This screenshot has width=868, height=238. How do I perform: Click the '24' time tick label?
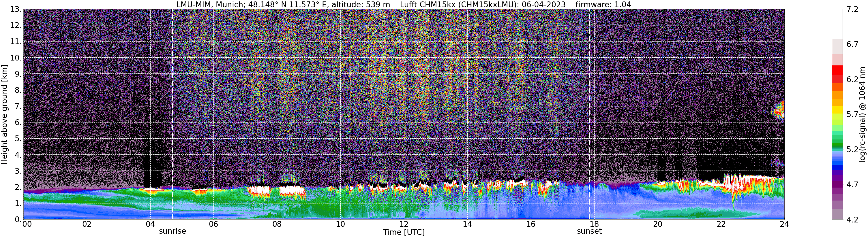tap(784, 224)
